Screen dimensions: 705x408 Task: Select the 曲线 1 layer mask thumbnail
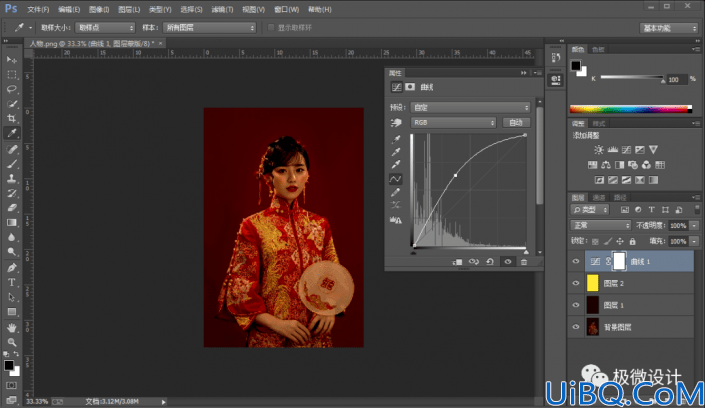pyautogui.click(x=620, y=261)
